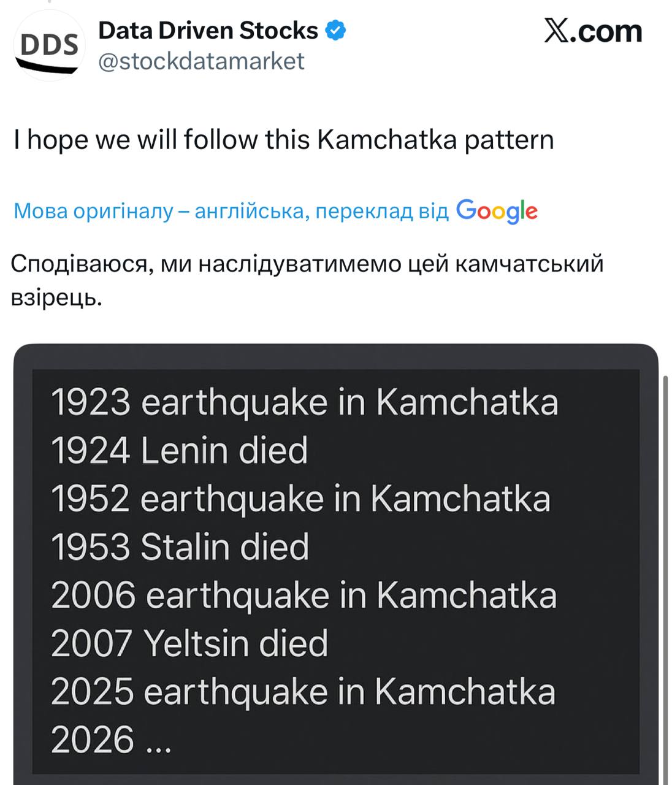The height and width of the screenshot is (785, 672).
Task: Open the @stockdatamarket handle
Action: click(201, 61)
